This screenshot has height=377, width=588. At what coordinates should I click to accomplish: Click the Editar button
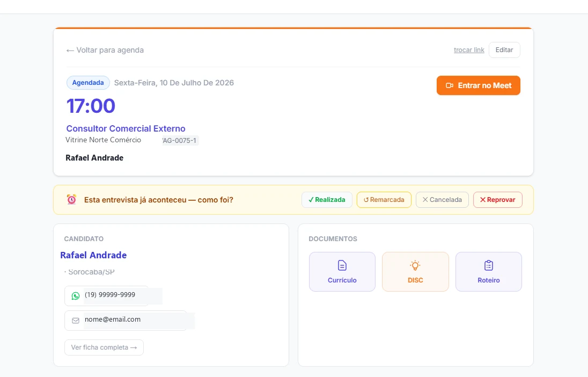tap(504, 50)
